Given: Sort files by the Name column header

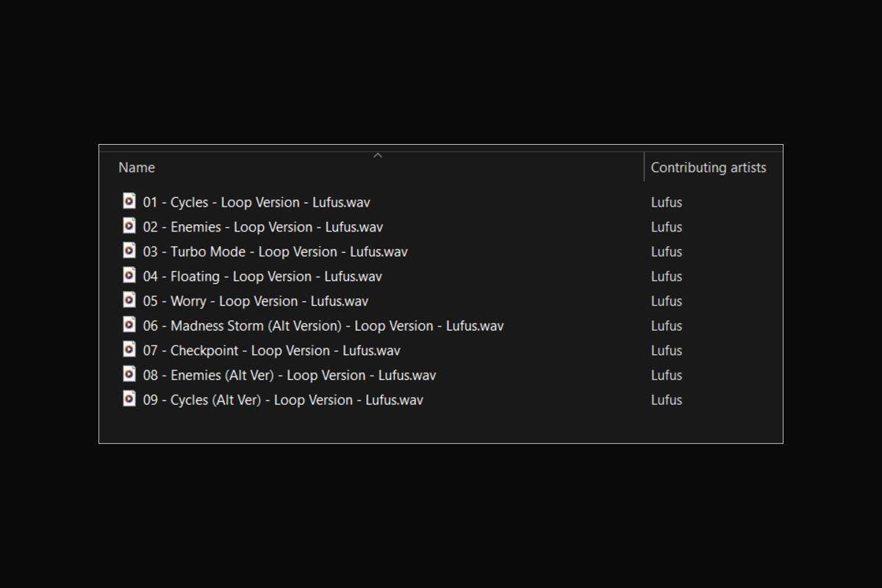Looking at the screenshot, I should pos(137,168).
